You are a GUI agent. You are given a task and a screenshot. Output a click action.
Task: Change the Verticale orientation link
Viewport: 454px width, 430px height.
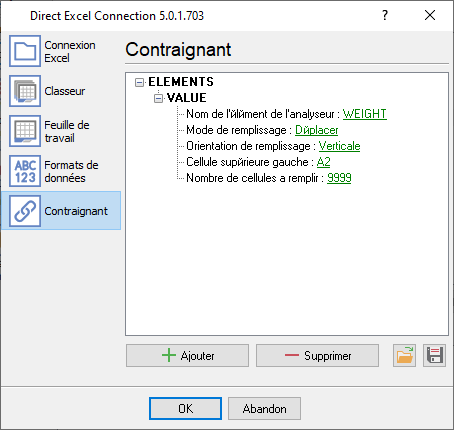[339, 146]
